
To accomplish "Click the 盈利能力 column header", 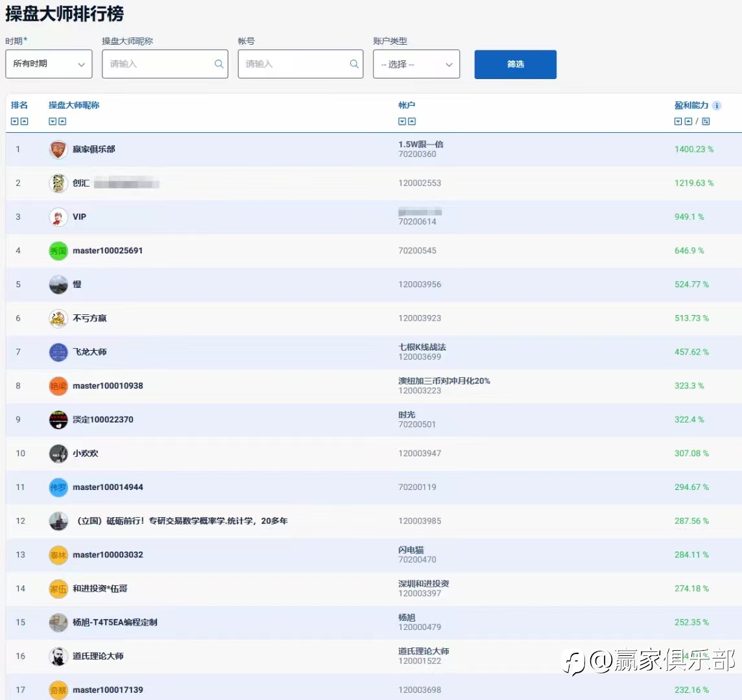I will (691, 106).
